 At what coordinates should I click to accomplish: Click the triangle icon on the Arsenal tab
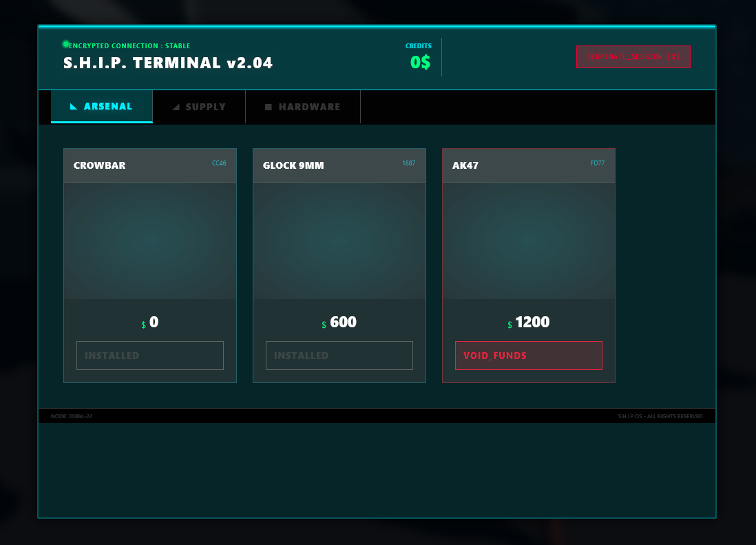click(x=74, y=107)
